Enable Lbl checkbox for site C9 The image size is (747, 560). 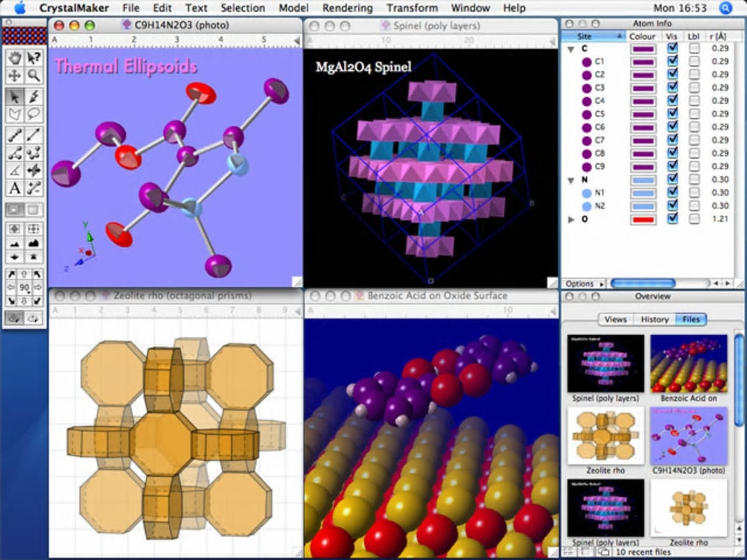coord(694,167)
